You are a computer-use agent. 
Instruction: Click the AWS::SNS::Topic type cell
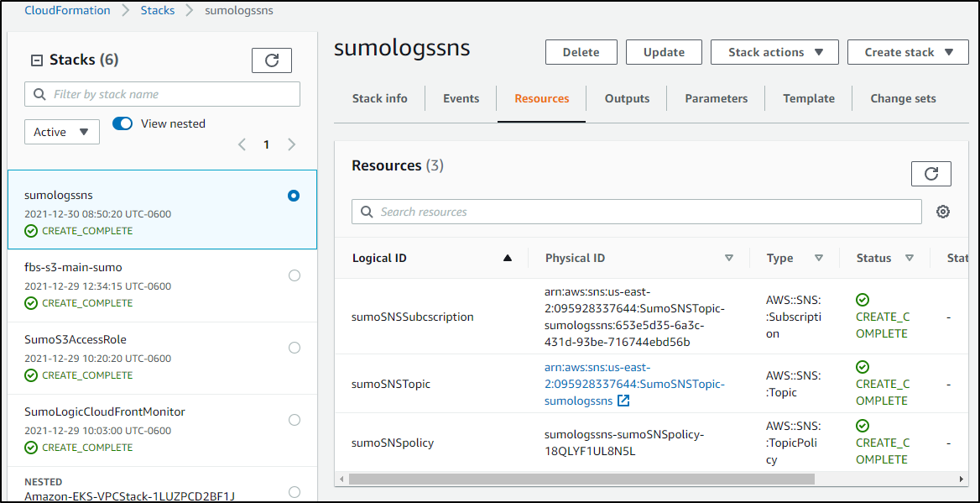[x=794, y=384]
